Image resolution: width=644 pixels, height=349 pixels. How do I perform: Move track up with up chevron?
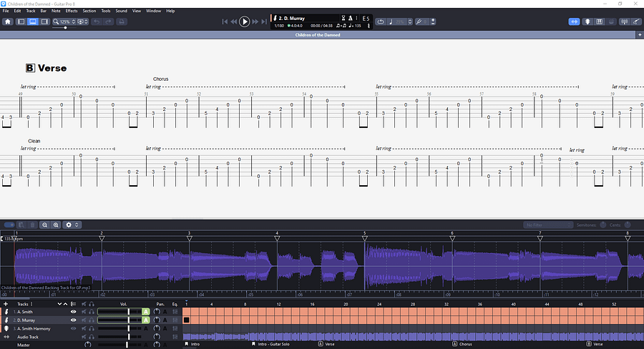[65, 304]
